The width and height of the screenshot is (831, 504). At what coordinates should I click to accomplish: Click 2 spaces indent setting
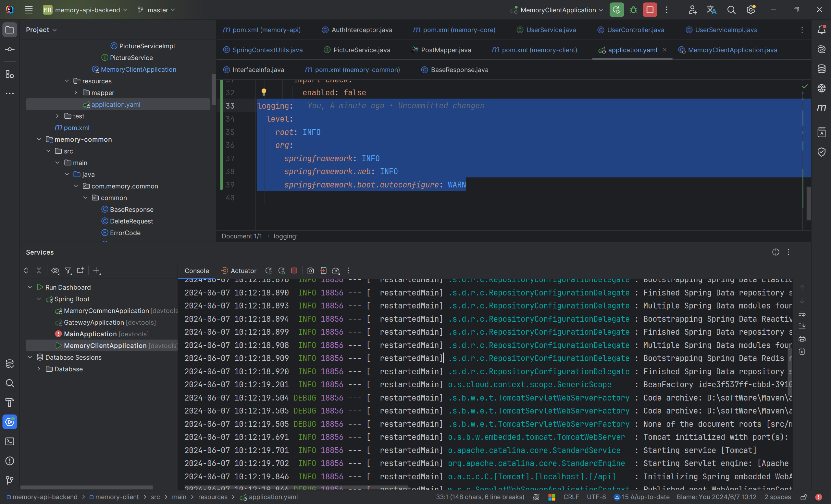(x=777, y=497)
